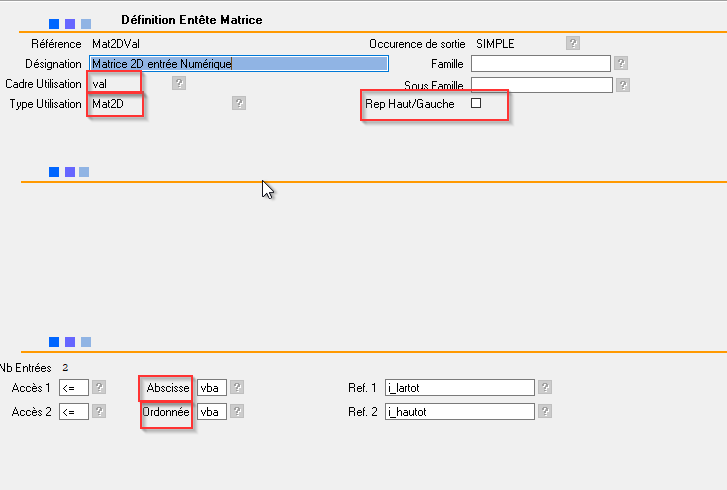The height and width of the screenshot is (490, 727).
Task: Open help icon beside Ref. 1 field
Action: [545, 387]
